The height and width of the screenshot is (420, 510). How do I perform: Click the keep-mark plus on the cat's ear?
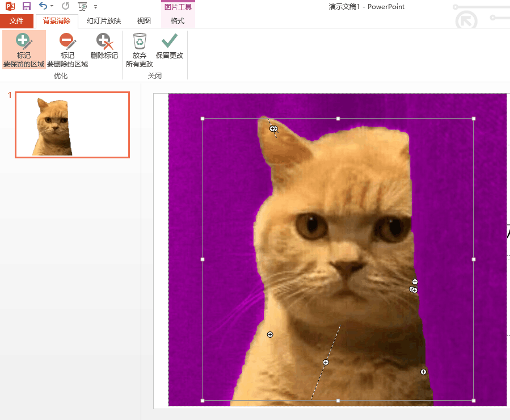(x=273, y=129)
